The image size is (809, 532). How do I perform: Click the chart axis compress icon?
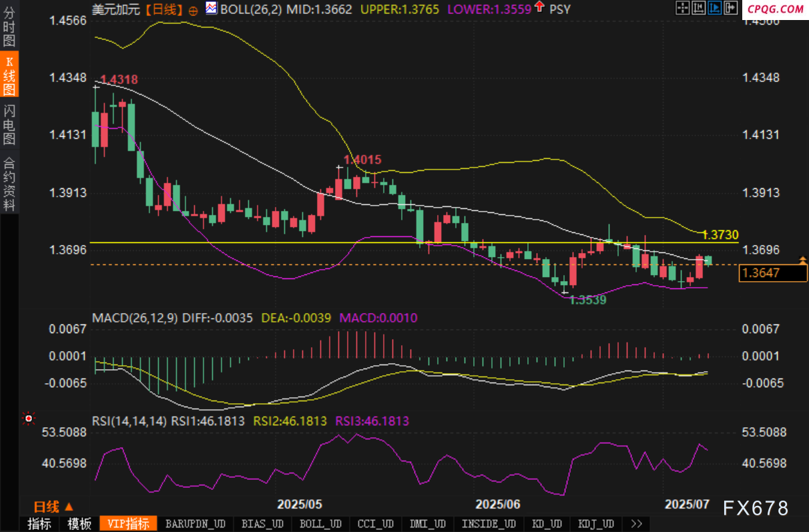[698, 8]
